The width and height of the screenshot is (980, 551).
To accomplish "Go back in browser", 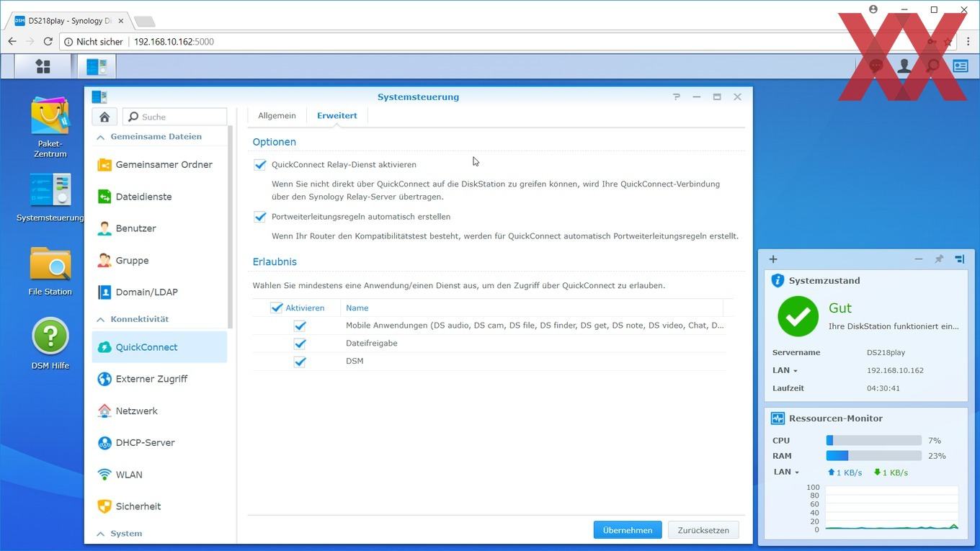I will [x=12, y=42].
